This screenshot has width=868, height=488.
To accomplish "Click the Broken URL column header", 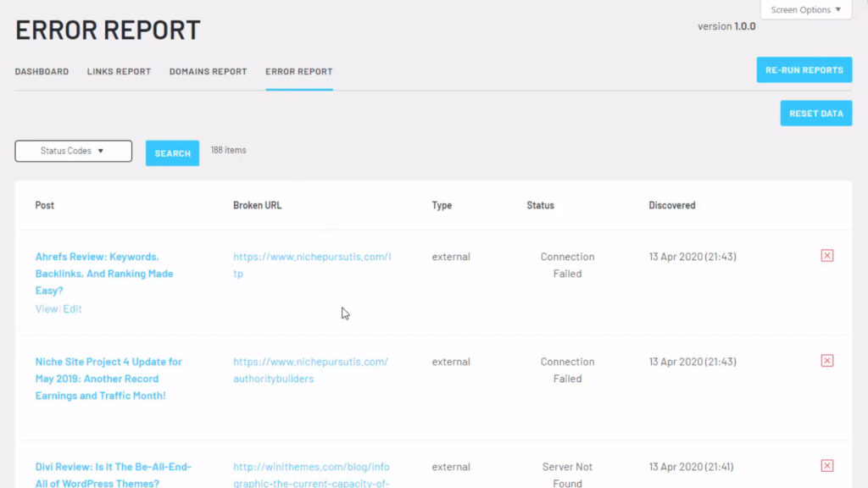I will [x=258, y=205].
